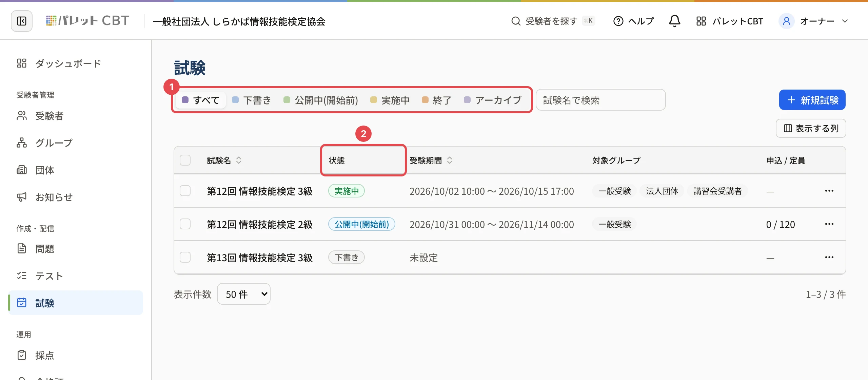This screenshot has height=380, width=868.
Task: Open 採点 in the sidebar
Action: coord(75,355)
